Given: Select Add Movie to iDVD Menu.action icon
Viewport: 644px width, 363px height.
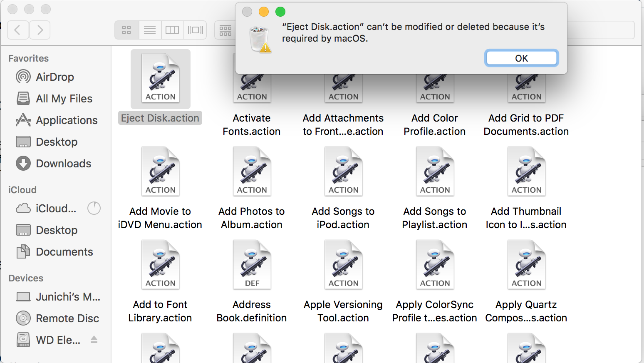Looking at the screenshot, I should tap(161, 171).
